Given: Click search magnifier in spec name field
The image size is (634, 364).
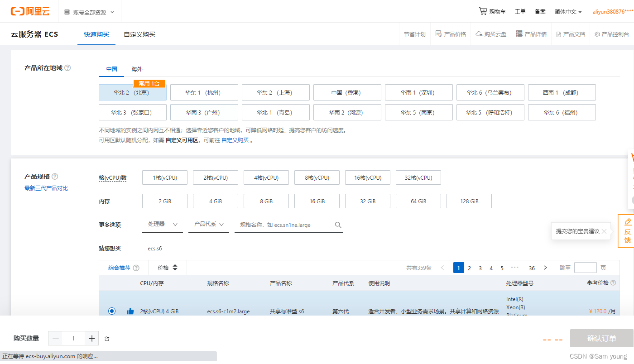Looking at the screenshot, I should coord(338,225).
